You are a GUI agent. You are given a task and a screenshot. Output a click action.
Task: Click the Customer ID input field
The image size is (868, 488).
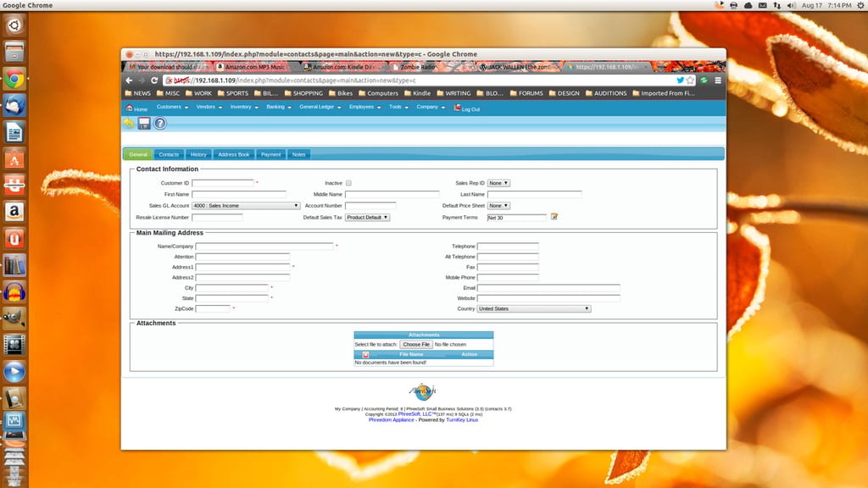[x=223, y=183]
